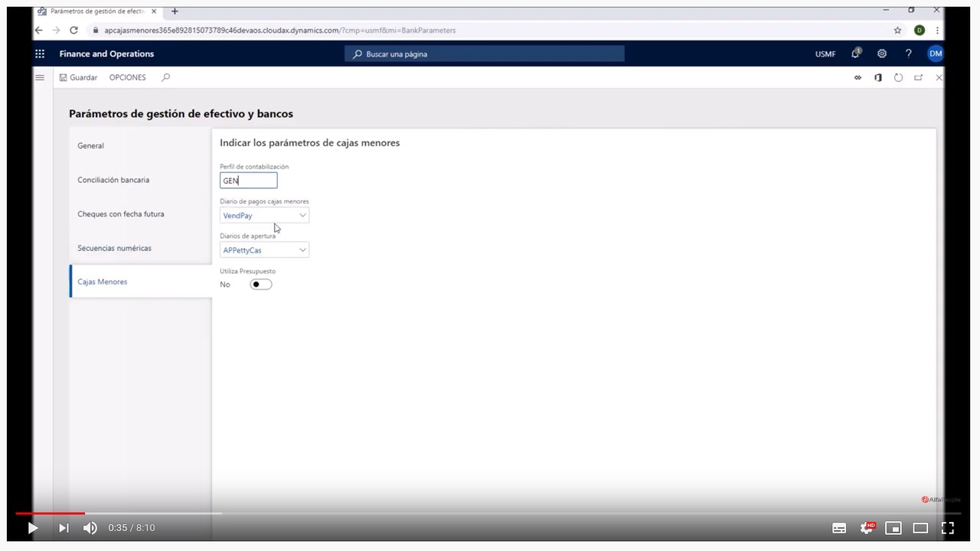The width and height of the screenshot is (980, 551).
Task: Select the General tab
Action: (x=140, y=145)
